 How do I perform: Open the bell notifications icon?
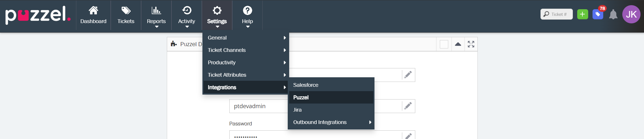(613, 15)
